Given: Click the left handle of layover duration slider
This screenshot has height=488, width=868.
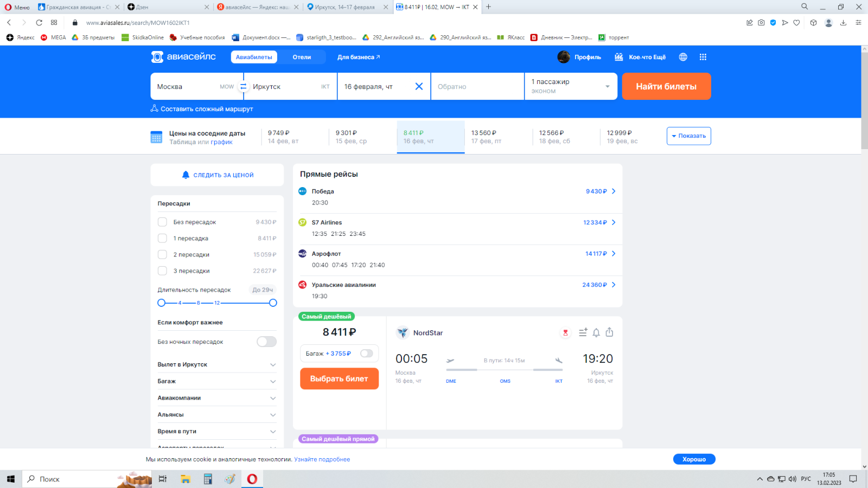Looking at the screenshot, I should coord(161,303).
